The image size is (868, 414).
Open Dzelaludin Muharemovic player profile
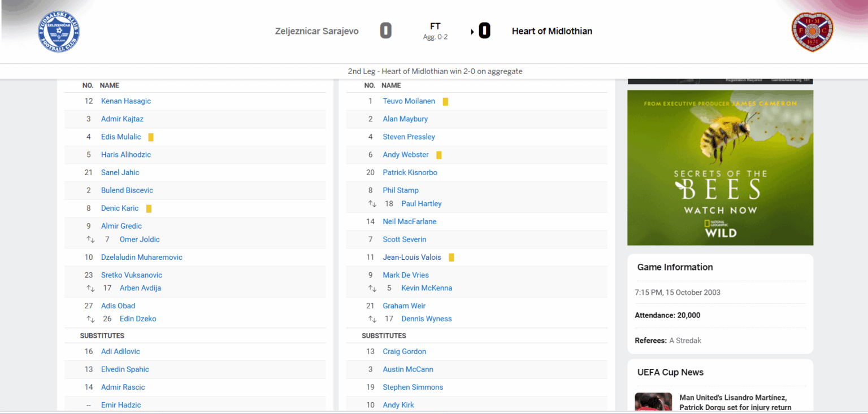point(142,257)
